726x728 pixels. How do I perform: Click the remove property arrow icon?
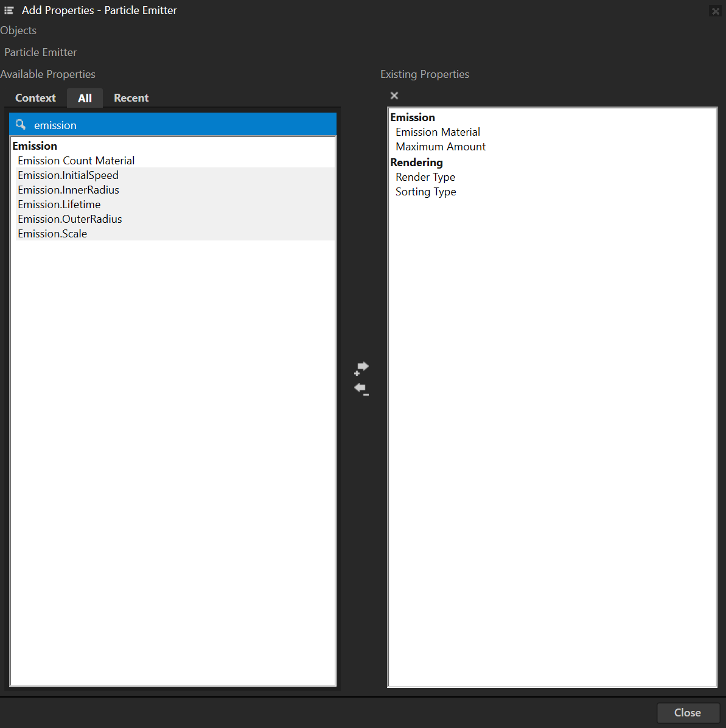361,389
